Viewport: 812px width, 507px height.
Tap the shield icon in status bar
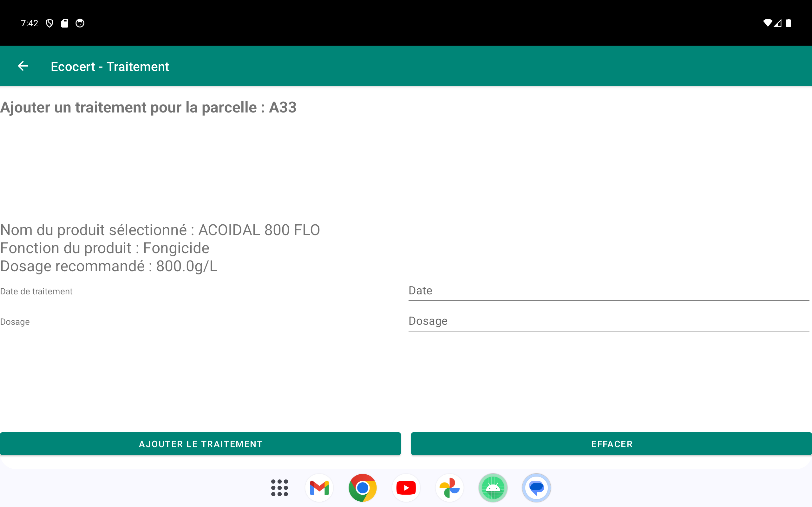point(50,23)
